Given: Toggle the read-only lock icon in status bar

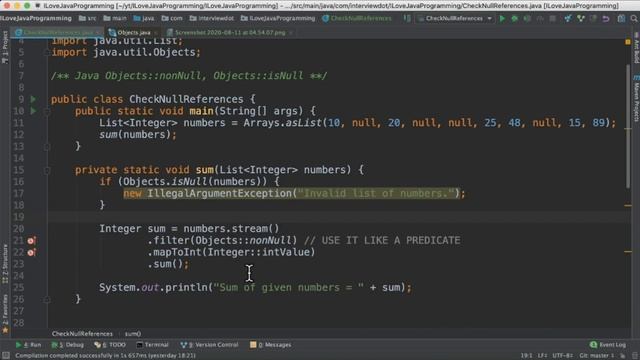Looking at the screenshot, I should [x=622, y=356].
